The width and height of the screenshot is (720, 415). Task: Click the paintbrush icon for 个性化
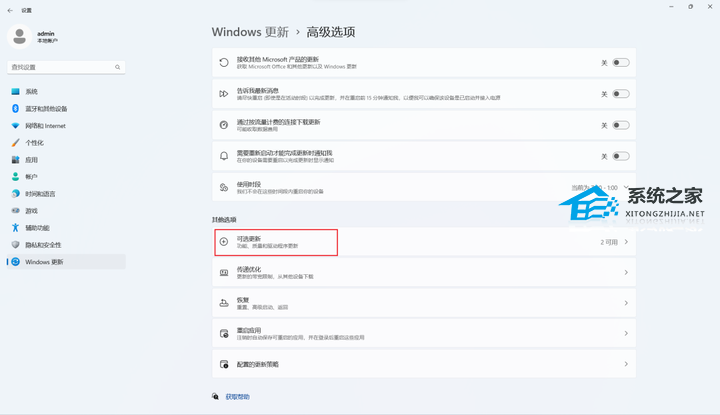coord(16,143)
